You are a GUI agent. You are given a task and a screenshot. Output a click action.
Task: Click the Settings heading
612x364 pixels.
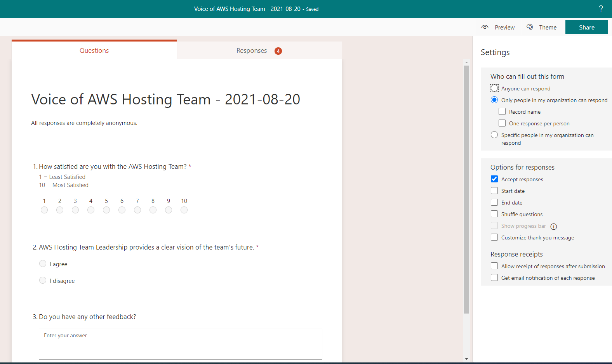point(495,52)
